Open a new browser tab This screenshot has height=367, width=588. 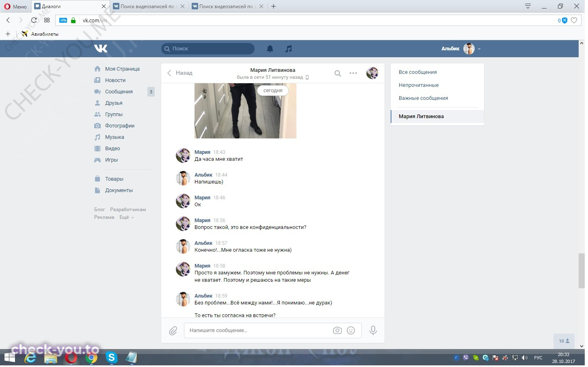(x=274, y=6)
